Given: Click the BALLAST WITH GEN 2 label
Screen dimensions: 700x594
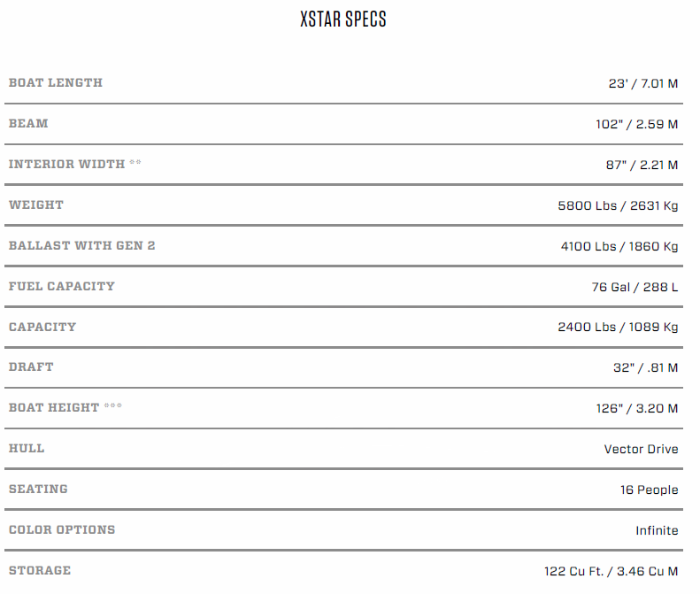Looking at the screenshot, I should [x=81, y=245].
